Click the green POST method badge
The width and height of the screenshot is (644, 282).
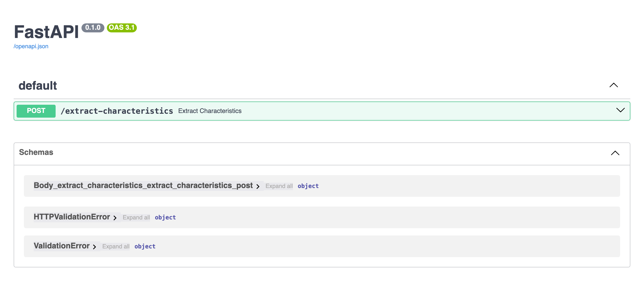36,111
